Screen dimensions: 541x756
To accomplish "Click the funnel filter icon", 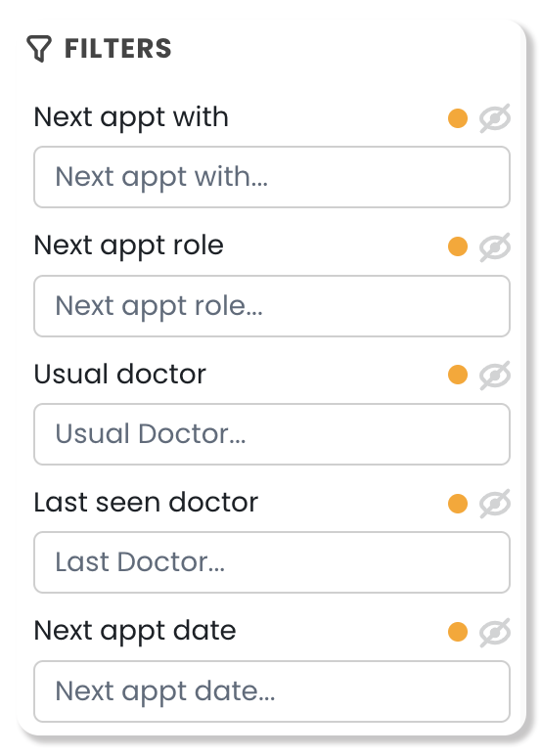I will [38, 48].
